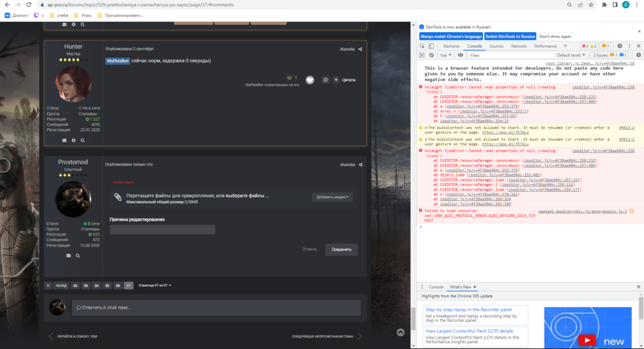Open the Prostomod username link
This screenshot has width=644, height=349.
(73, 162)
